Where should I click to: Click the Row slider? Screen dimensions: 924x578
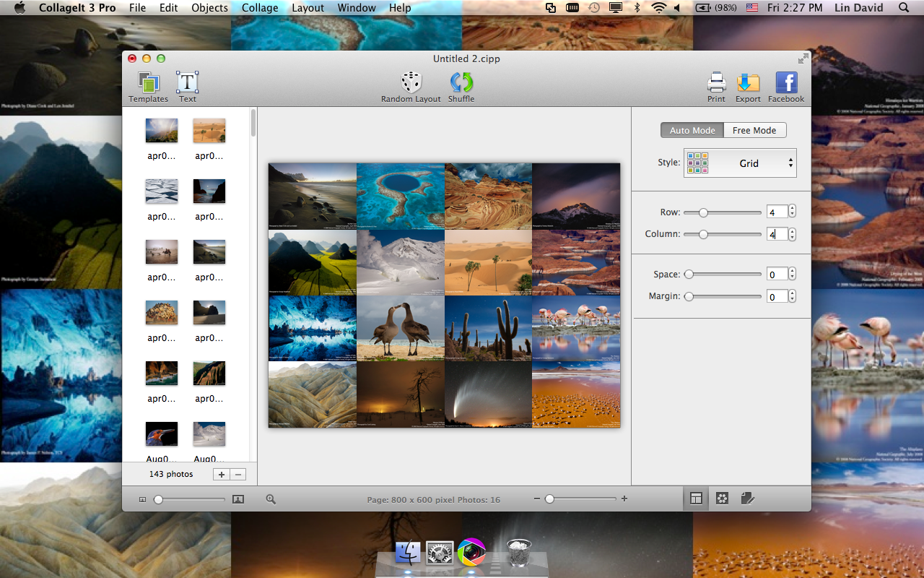click(x=723, y=212)
